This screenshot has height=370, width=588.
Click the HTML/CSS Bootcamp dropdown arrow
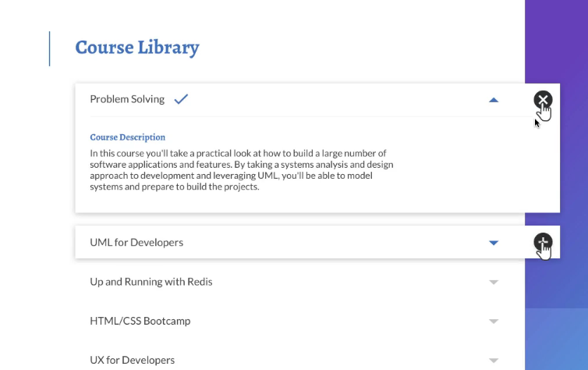tap(493, 321)
